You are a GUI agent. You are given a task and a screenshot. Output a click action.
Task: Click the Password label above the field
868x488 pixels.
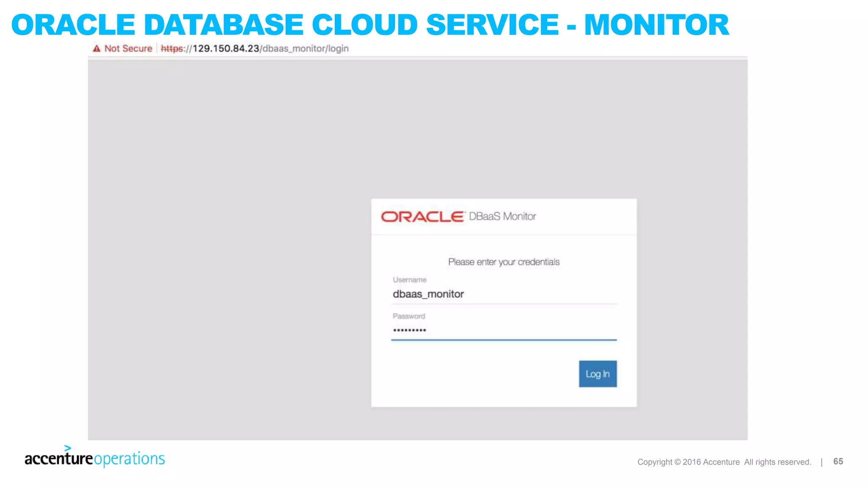point(409,316)
